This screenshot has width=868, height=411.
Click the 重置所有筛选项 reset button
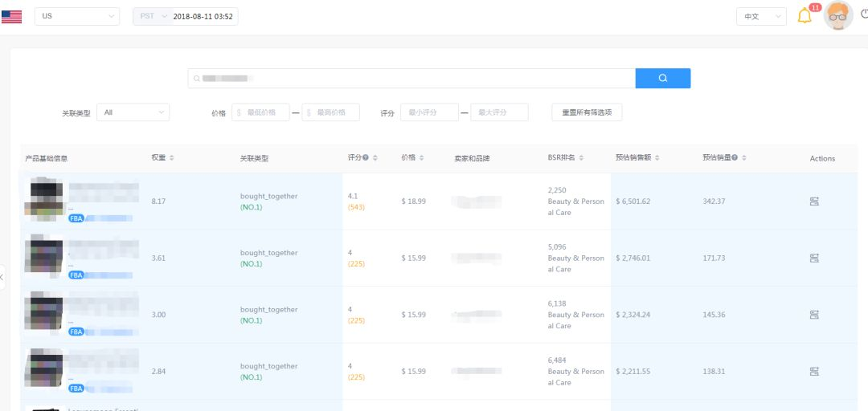pos(587,112)
